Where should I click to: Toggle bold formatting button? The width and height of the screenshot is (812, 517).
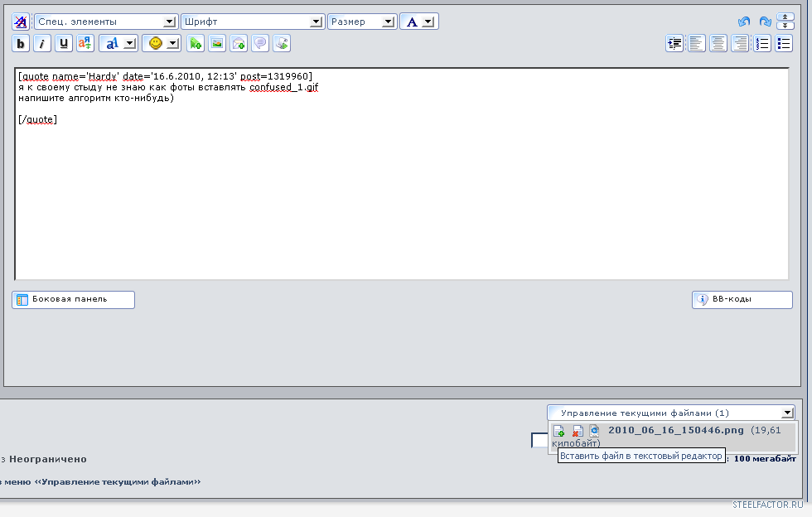click(x=21, y=43)
